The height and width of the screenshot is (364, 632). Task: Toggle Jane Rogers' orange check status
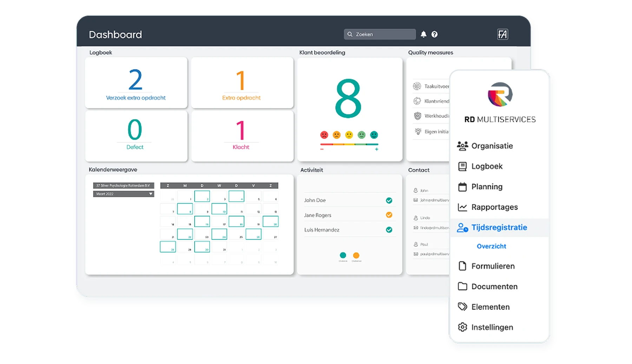[x=389, y=215]
